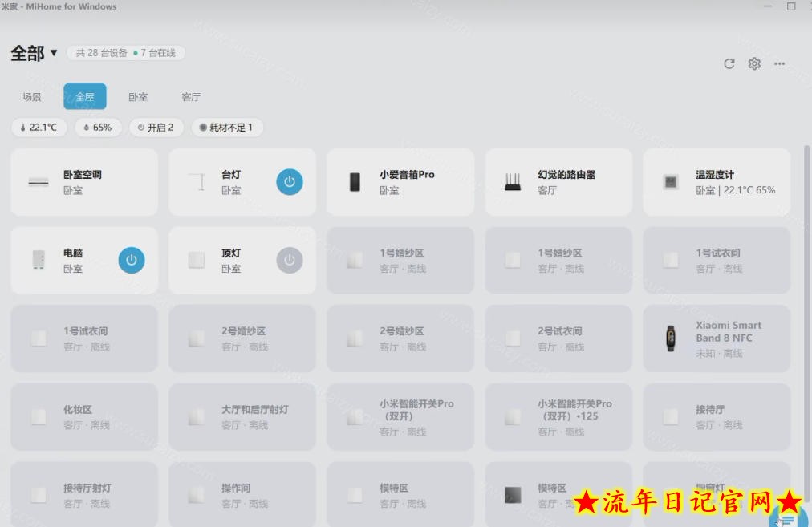The width and height of the screenshot is (812, 527).
Task: Open the 幻觉的路由器 device card
Action: tap(558, 182)
